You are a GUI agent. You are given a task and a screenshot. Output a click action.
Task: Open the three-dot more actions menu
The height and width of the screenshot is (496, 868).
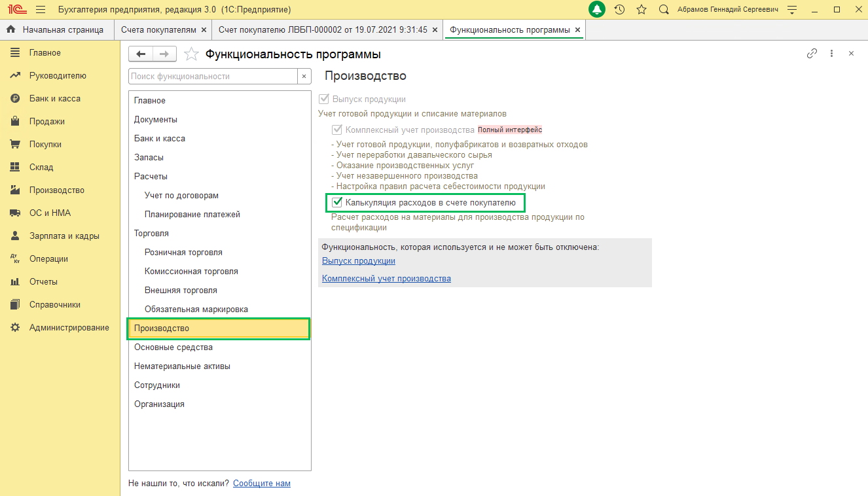point(831,54)
